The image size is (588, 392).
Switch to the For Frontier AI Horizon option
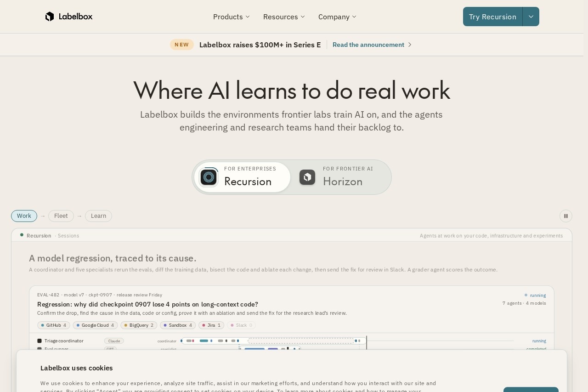[341, 177]
